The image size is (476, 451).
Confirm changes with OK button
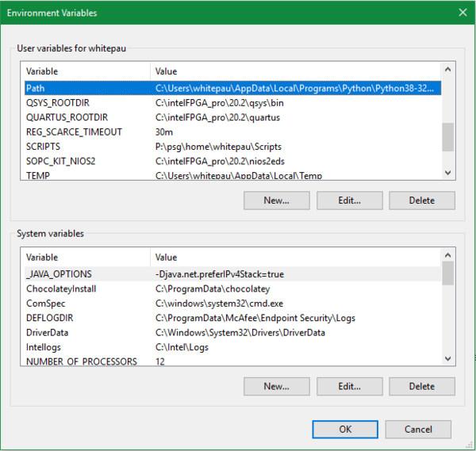click(x=345, y=429)
